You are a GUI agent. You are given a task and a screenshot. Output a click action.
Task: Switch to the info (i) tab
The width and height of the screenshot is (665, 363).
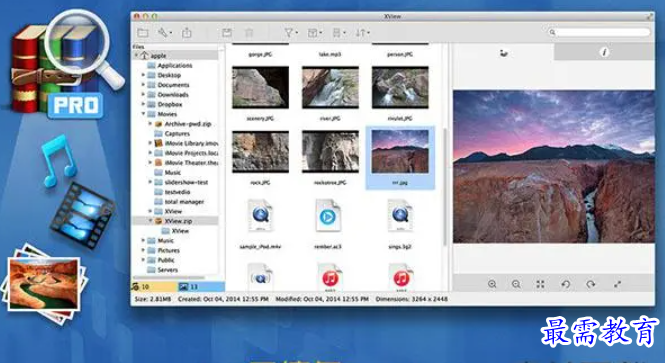tap(604, 53)
